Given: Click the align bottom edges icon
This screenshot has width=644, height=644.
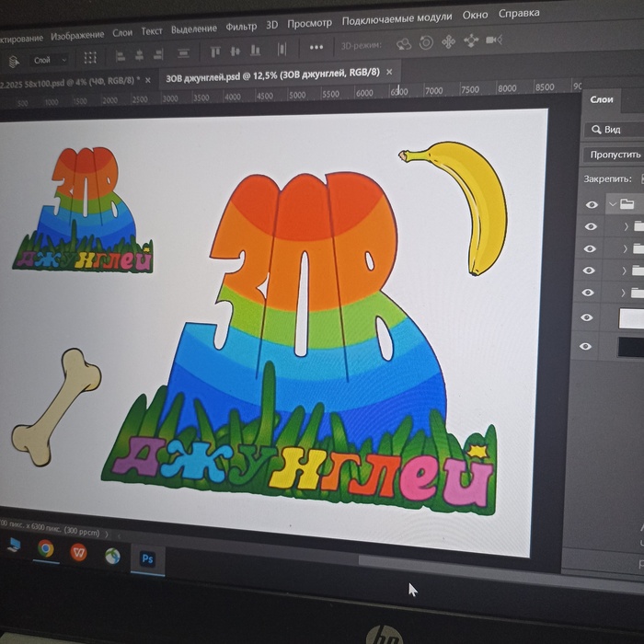Looking at the screenshot, I should click(256, 50).
